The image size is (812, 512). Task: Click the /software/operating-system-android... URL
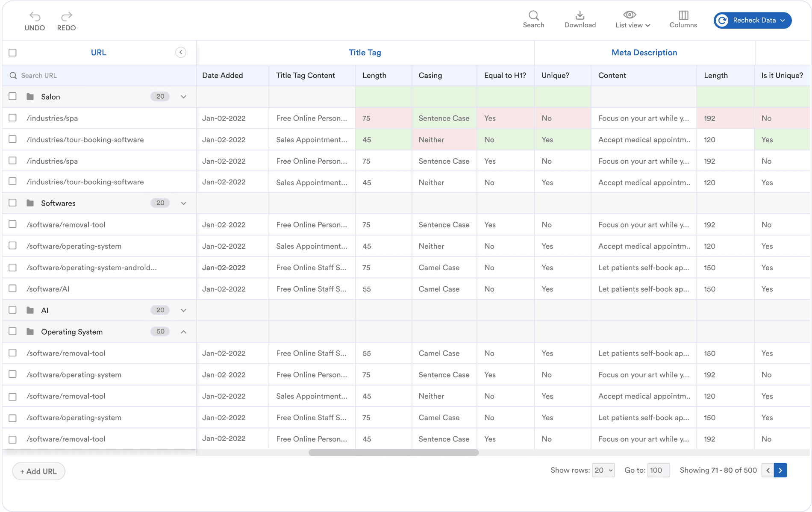[91, 268]
